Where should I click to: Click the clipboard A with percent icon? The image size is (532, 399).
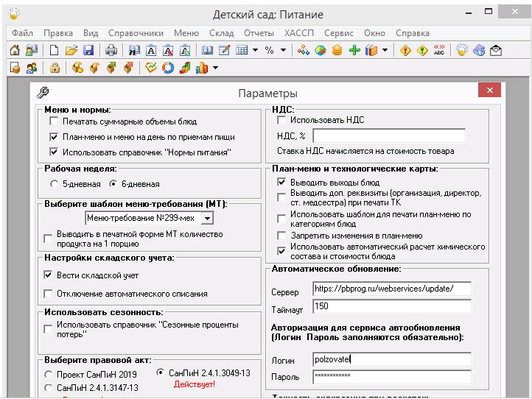click(x=168, y=51)
